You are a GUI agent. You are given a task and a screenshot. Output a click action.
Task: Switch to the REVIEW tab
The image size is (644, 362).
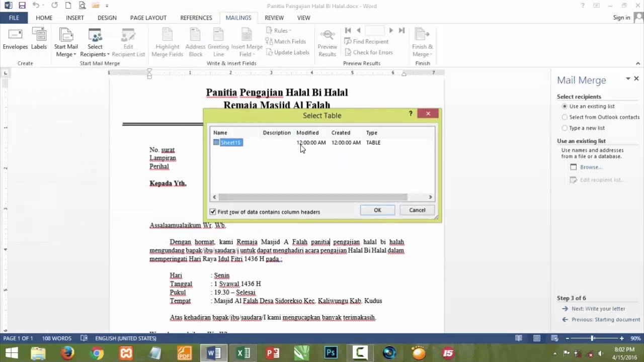[x=274, y=18]
